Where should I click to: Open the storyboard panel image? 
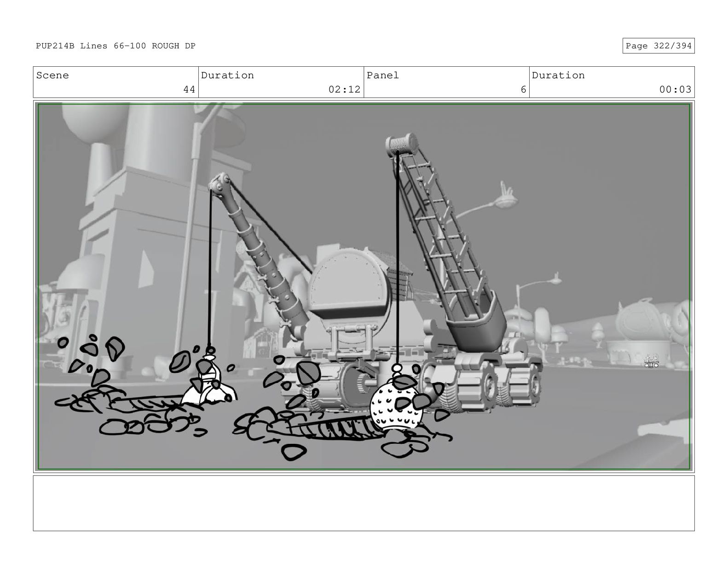click(364, 286)
